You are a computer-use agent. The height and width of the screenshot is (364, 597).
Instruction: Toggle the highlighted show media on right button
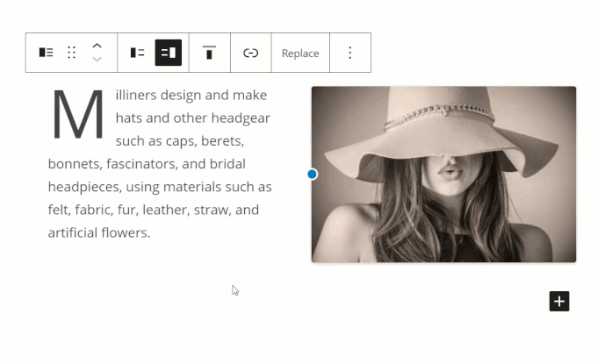coord(169,53)
